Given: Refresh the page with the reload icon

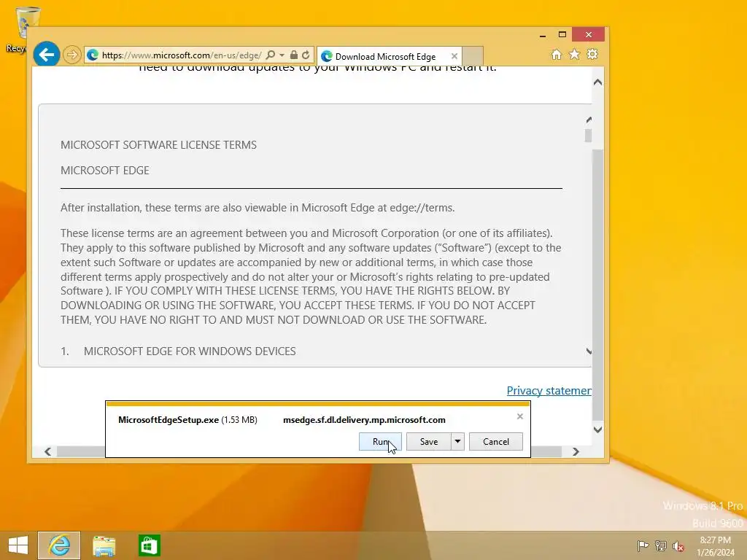Looking at the screenshot, I should pos(306,55).
